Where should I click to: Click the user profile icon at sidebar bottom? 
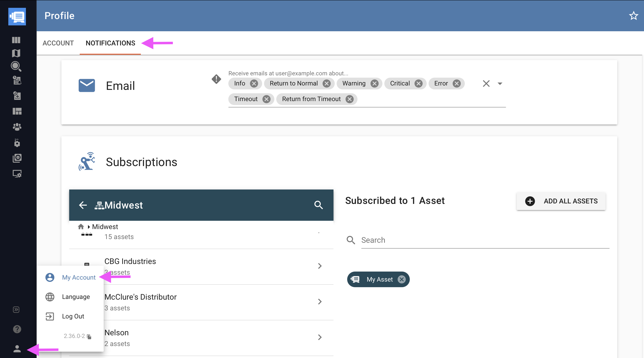point(17,349)
